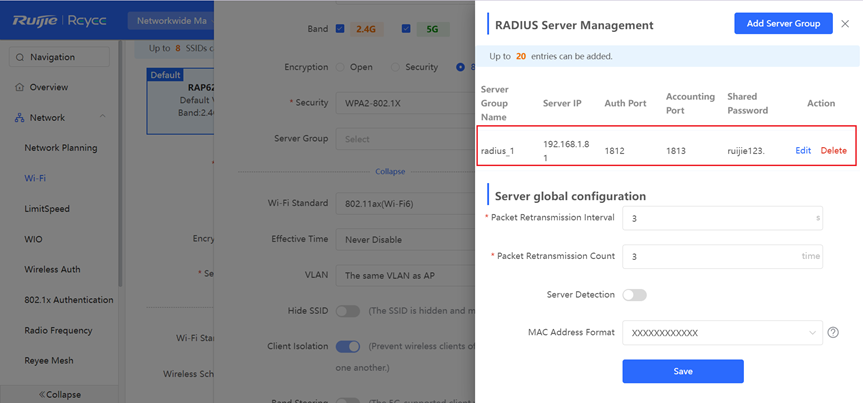Click the Overview home icon in sidebar
The width and height of the screenshot is (863, 403).
coord(19,88)
